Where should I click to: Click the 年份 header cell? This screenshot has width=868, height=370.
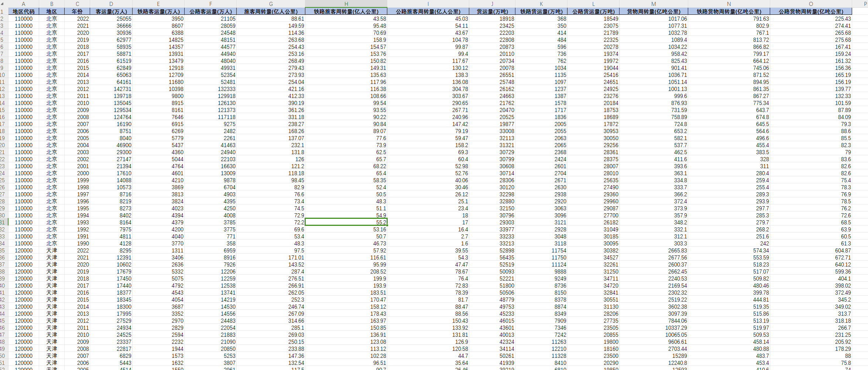pos(77,11)
